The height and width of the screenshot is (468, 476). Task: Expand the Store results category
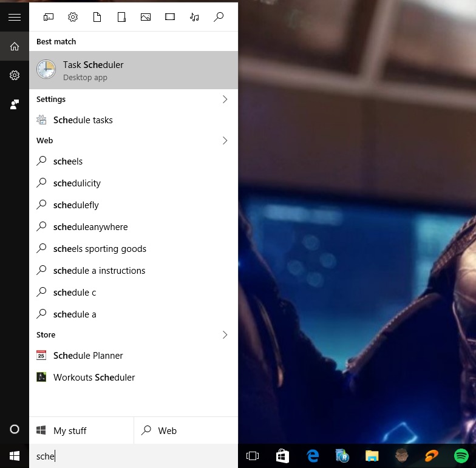tap(134, 335)
